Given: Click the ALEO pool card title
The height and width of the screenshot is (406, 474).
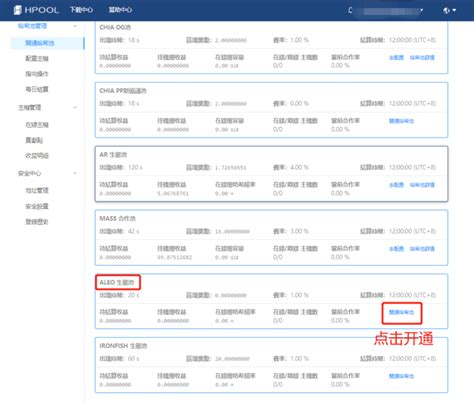Looking at the screenshot, I should pyautogui.click(x=117, y=282).
